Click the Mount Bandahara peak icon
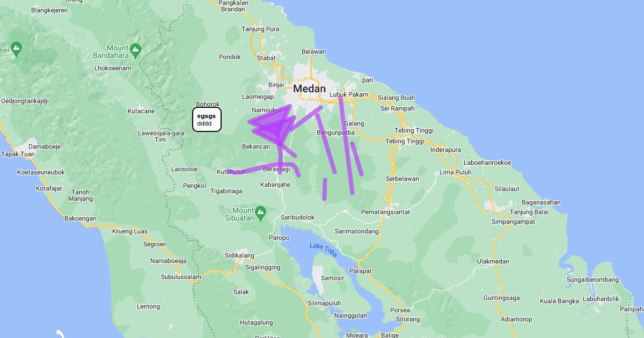644x338 pixels. (x=135, y=50)
